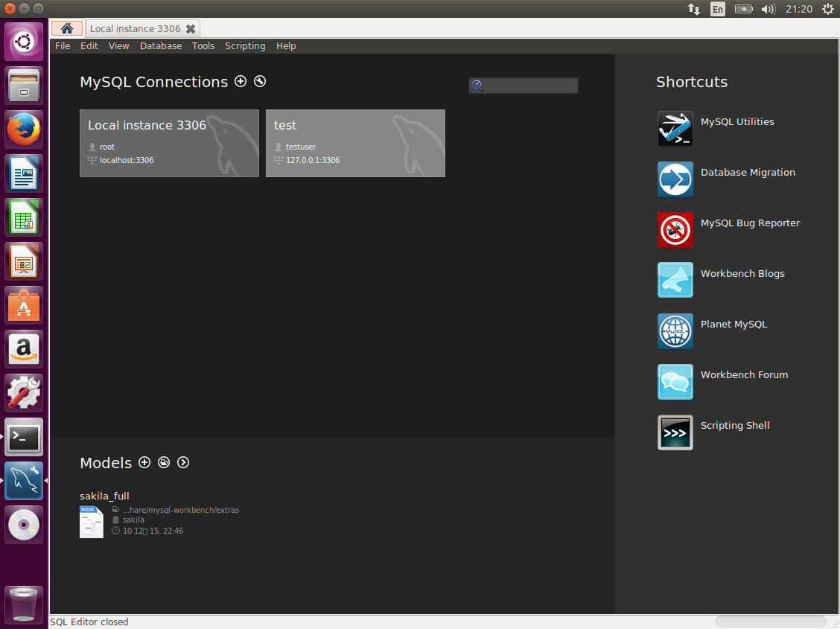840x629 pixels.
Task: Open System Settings from the launcher
Action: tap(24, 393)
